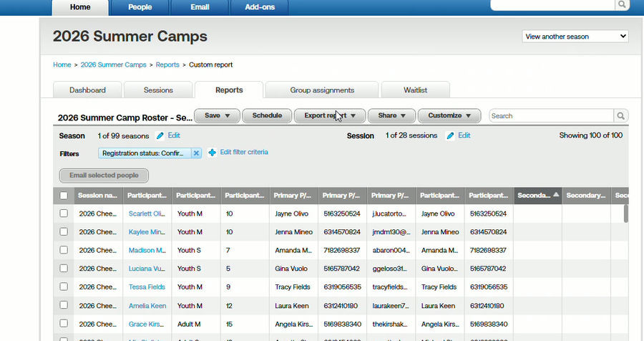This screenshot has width=644, height=341.
Task: Click sort arrow on Seconda... column
Action: tap(556, 195)
